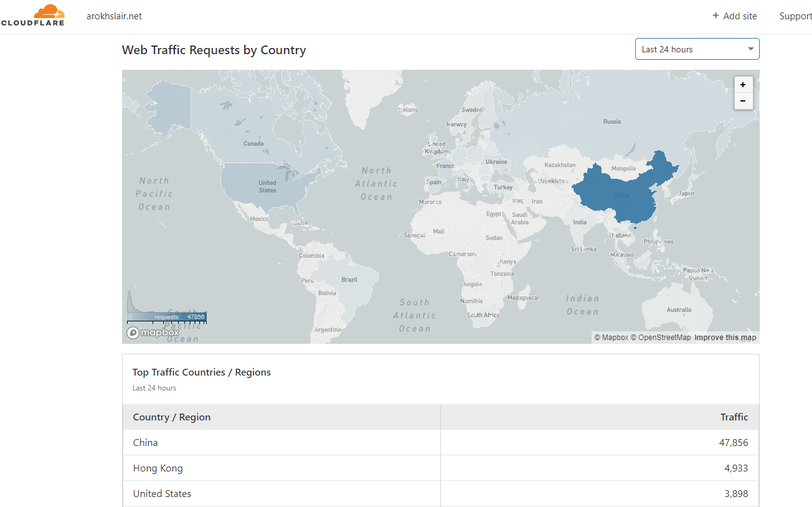Screen dimensions: 812x507
Task: Select the arokhslair.net site name
Action: pyautogui.click(x=114, y=16)
